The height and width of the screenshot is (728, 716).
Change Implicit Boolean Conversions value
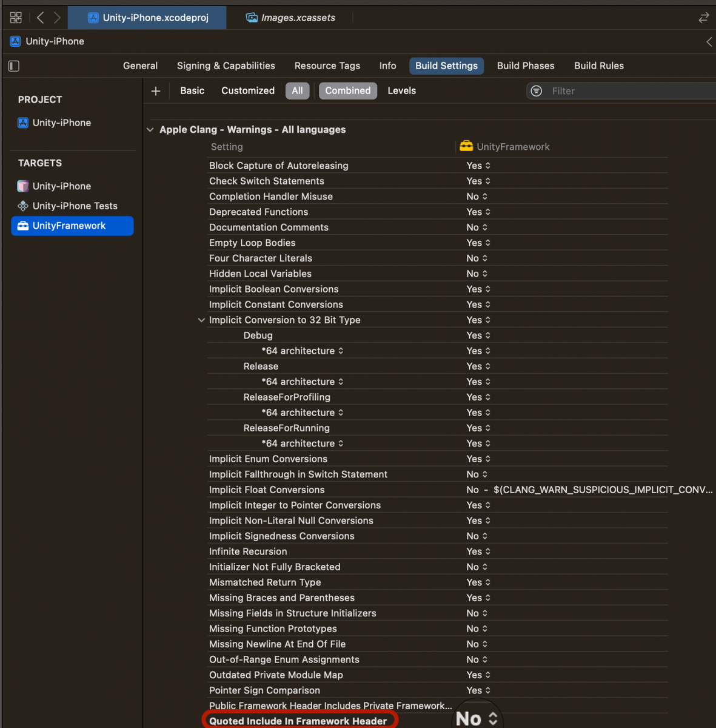[478, 289]
